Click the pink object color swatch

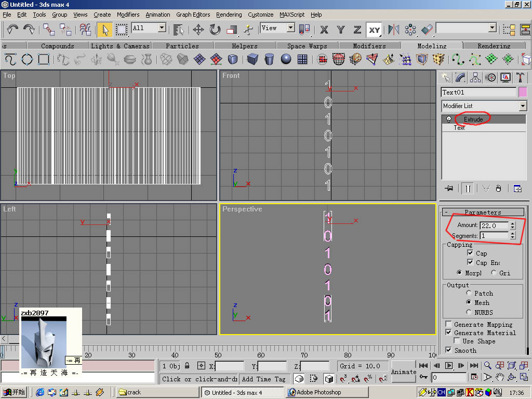(x=523, y=92)
